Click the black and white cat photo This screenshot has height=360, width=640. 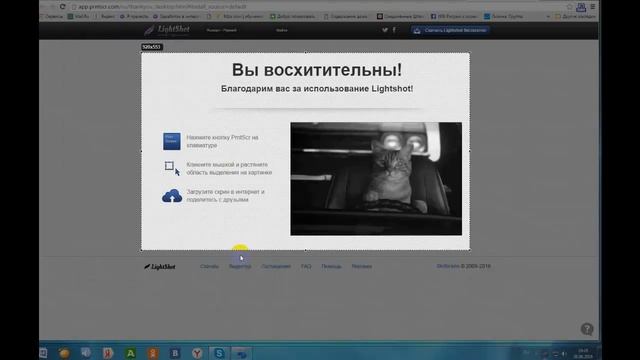tap(376, 179)
